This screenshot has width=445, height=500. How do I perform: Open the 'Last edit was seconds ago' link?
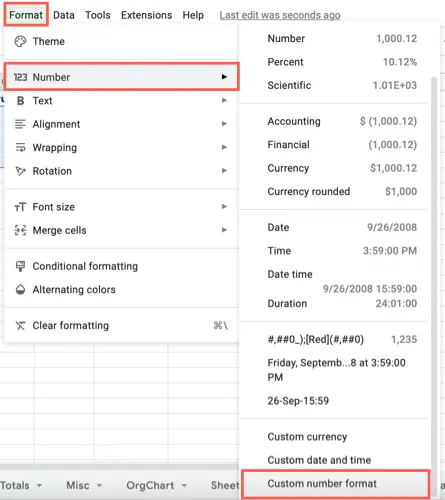[280, 15]
